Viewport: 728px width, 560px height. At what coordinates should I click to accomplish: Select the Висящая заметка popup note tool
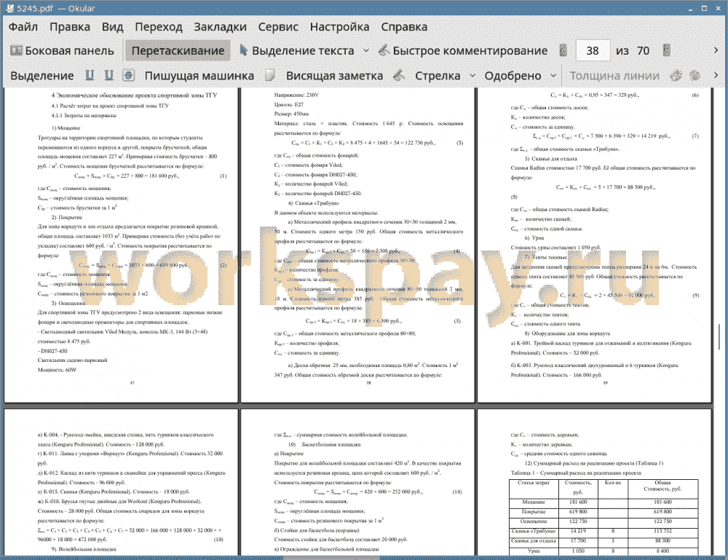click(x=334, y=76)
